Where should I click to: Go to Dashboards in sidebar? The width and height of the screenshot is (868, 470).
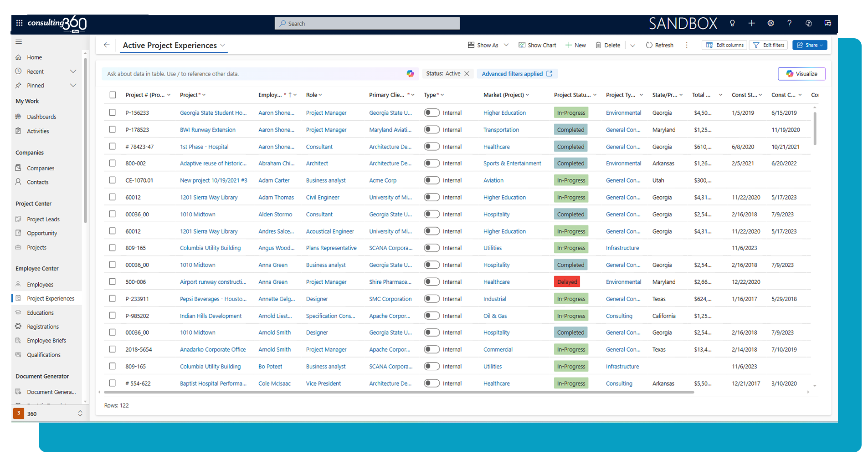[x=41, y=117]
